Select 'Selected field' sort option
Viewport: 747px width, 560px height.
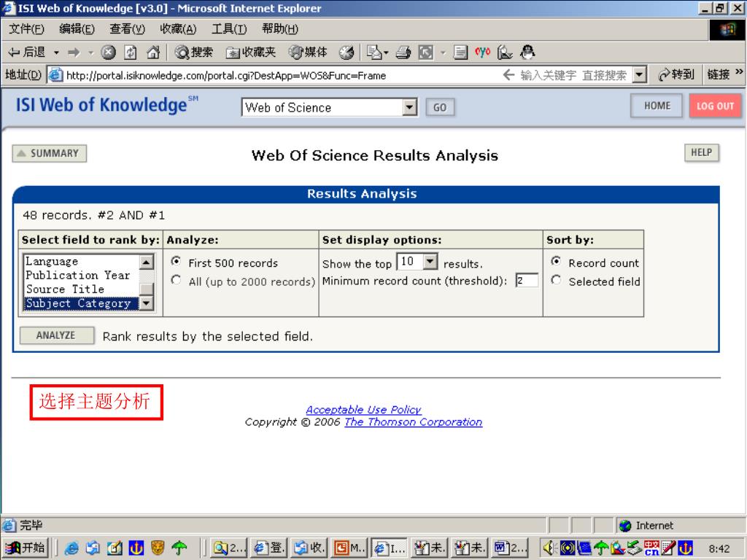(555, 280)
